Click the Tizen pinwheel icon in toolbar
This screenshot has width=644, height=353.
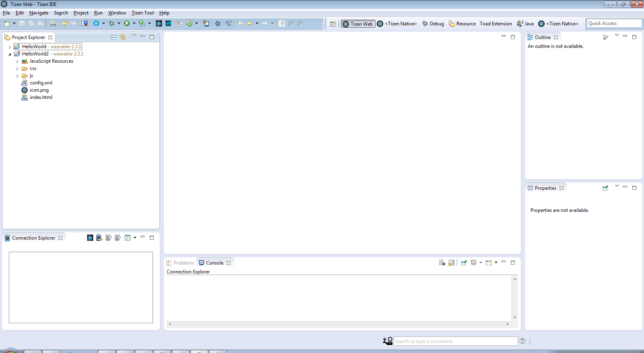(x=218, y=23)
